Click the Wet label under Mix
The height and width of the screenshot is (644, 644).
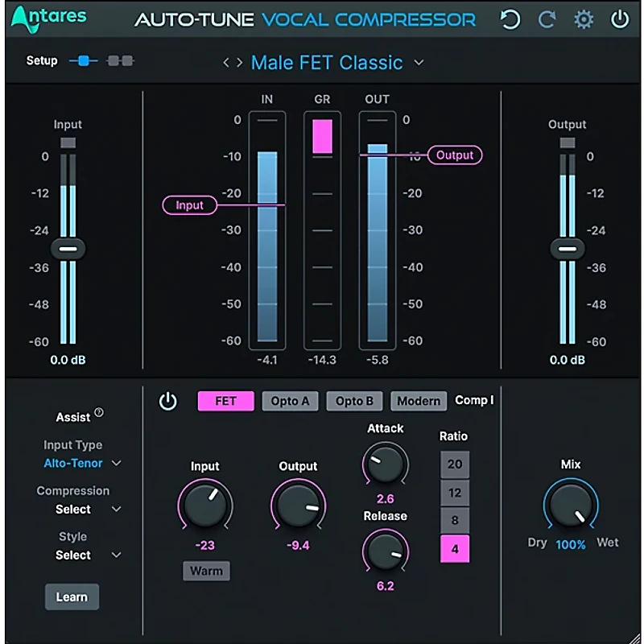(x=608, y=543)
